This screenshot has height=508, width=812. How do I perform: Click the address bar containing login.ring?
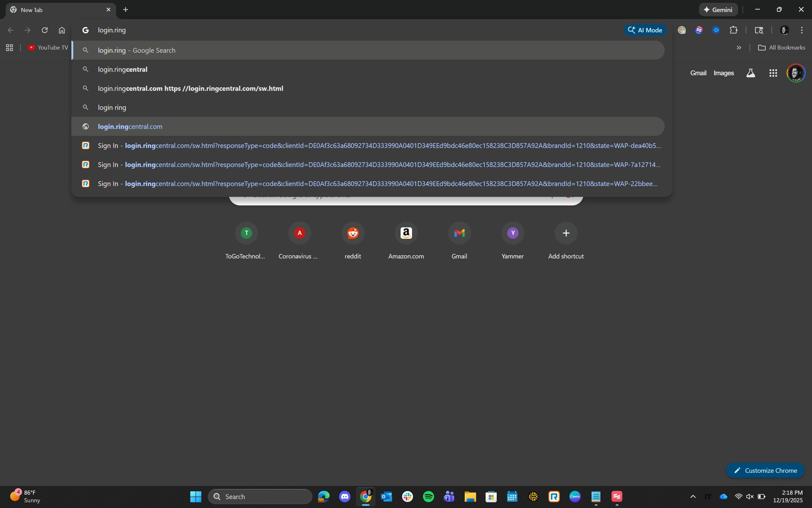click(x=349, y=30)
